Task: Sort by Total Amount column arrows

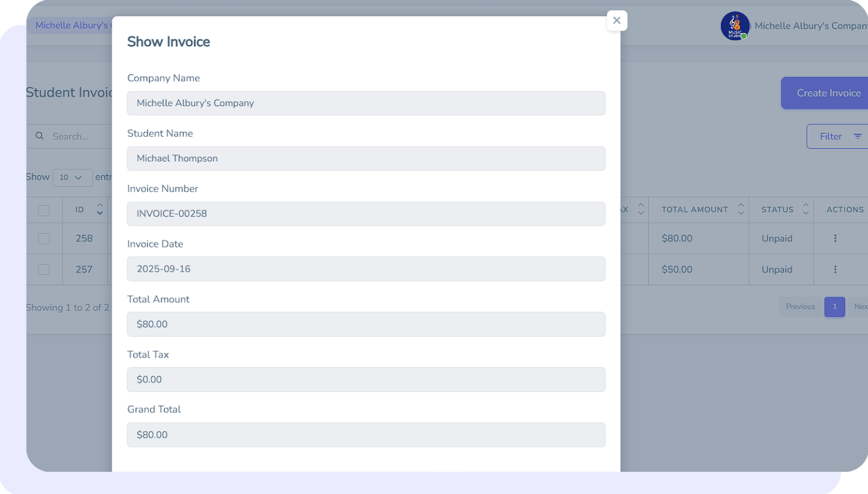Action: tap(741, 209)
